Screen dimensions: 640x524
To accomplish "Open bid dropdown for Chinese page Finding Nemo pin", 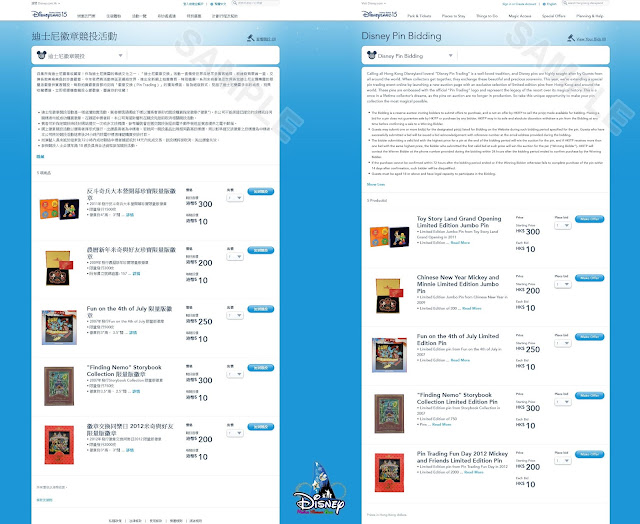I will (235, 374).
